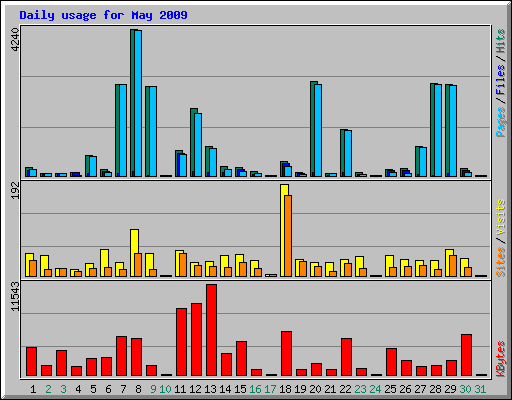This screenshot has width=512, height=400.
Task: Click the yellow visits bar for day 18
Action: tap(283, 230)
